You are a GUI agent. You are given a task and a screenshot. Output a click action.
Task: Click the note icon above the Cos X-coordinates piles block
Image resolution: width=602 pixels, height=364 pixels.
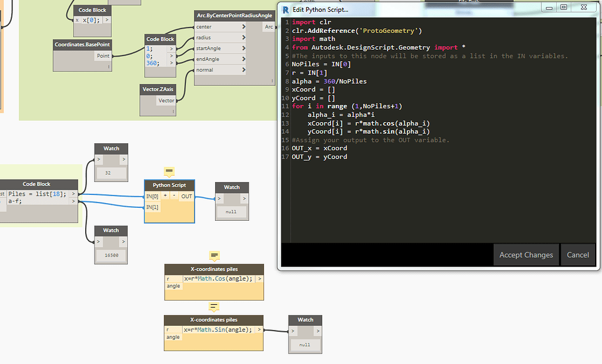(x=214, y=257)
